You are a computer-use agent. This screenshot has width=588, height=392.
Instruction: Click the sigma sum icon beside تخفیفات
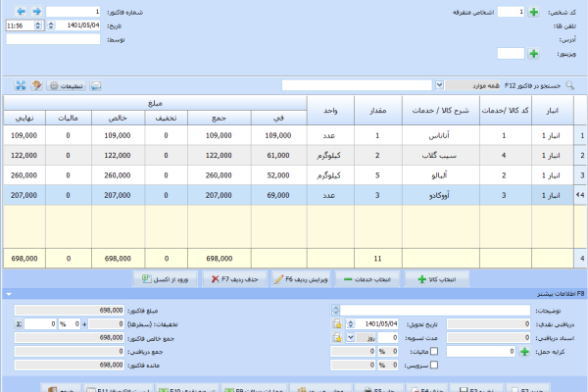[x=19, y=323]
